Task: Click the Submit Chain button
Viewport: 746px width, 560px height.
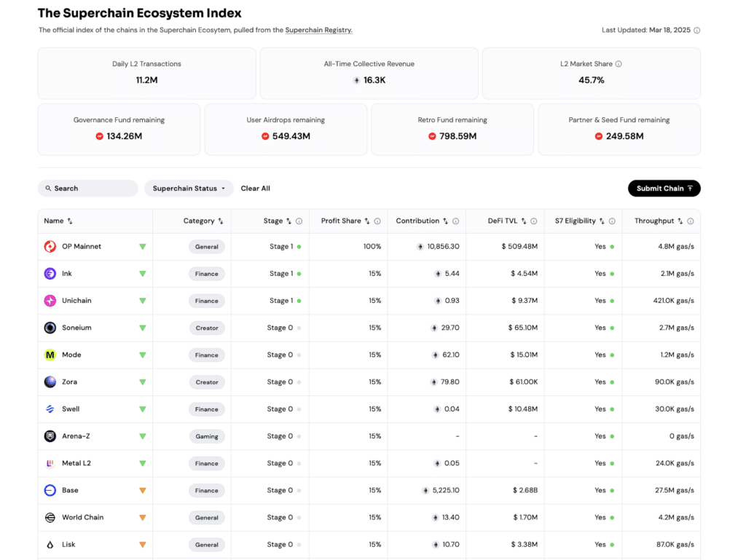Action: click(x=664, y=189)
